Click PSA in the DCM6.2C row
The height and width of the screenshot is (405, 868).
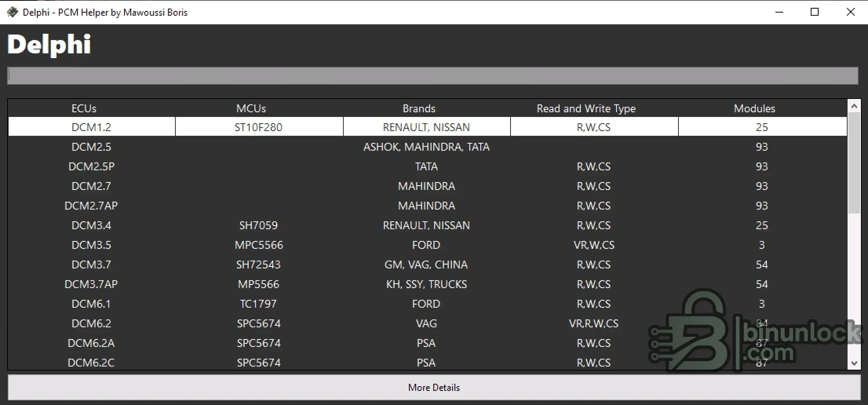pyautogui.click(x=426, y=363)
